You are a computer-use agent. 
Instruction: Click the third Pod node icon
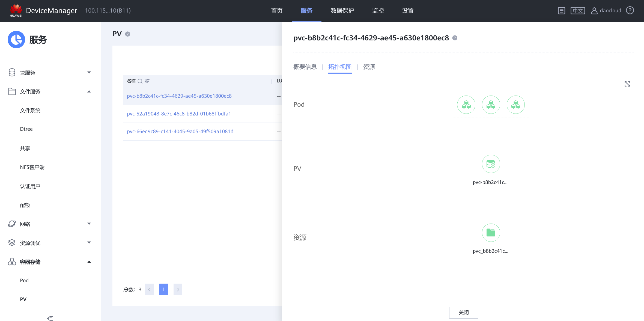point(515,105)
